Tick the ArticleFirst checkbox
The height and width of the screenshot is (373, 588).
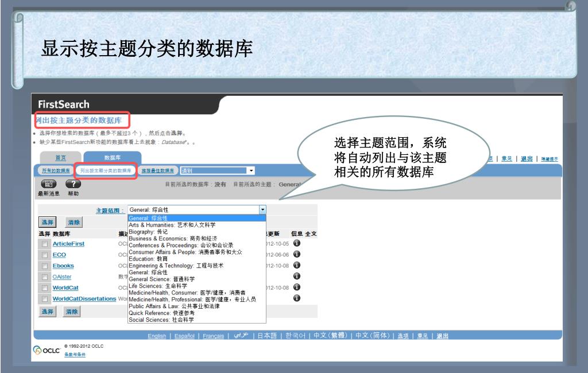45,244
